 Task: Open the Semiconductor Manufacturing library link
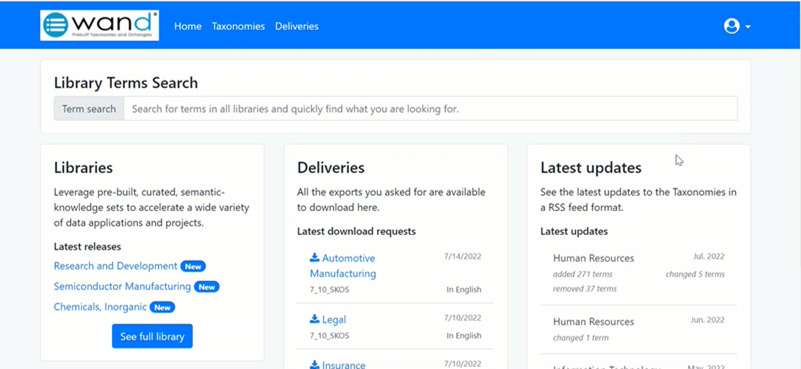click(122, 287)
